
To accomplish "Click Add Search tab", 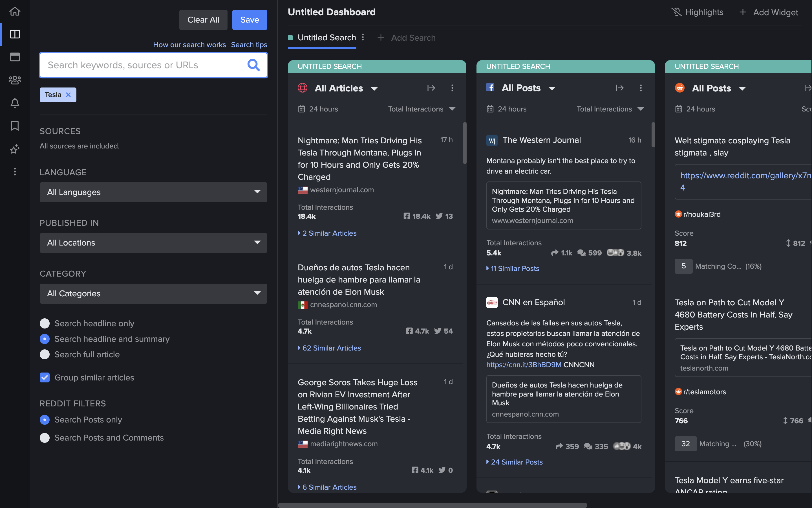I will click(407, 38).
